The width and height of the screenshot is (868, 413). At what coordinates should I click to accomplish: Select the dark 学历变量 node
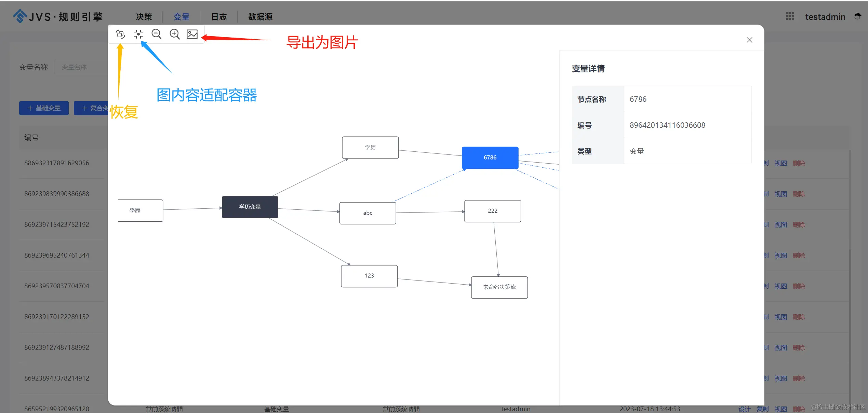(x=250, y=207)
